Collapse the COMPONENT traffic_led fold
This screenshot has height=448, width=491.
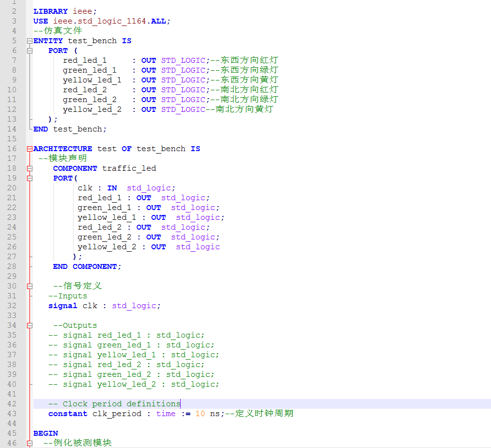pos(29,168)
